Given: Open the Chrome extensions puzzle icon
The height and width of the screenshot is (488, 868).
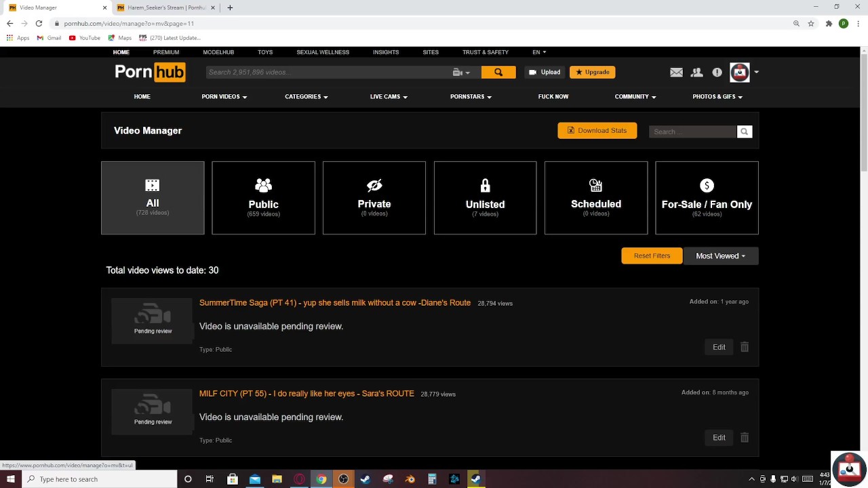Looking at the screenshot, I should point(829,23).
